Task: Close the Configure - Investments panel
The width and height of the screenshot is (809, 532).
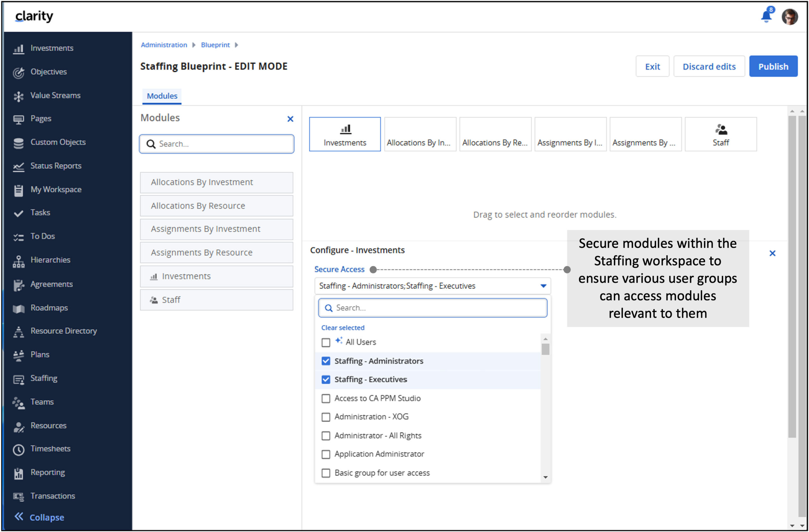Action: pyautogui.click(x=772, y=253)
